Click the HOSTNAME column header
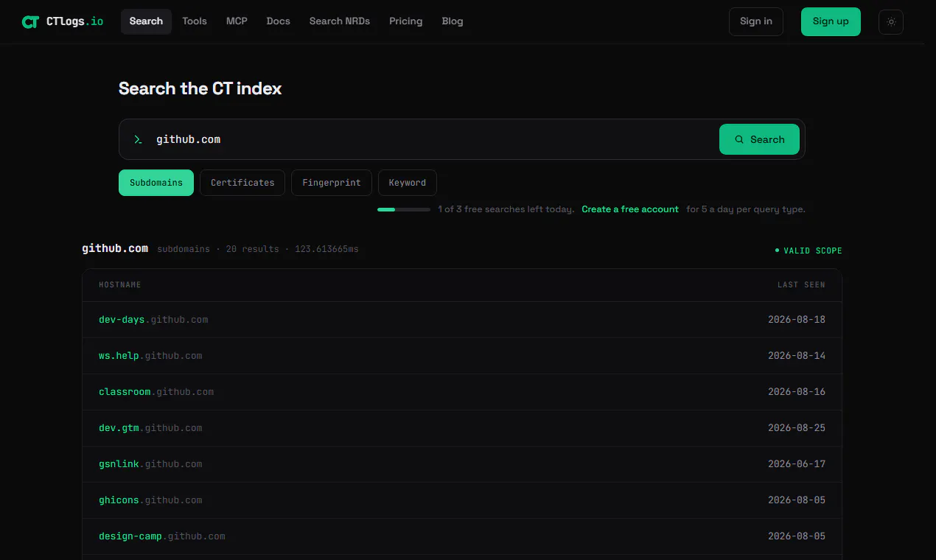Screen dimensions: 936x560 tap(120, 284)
